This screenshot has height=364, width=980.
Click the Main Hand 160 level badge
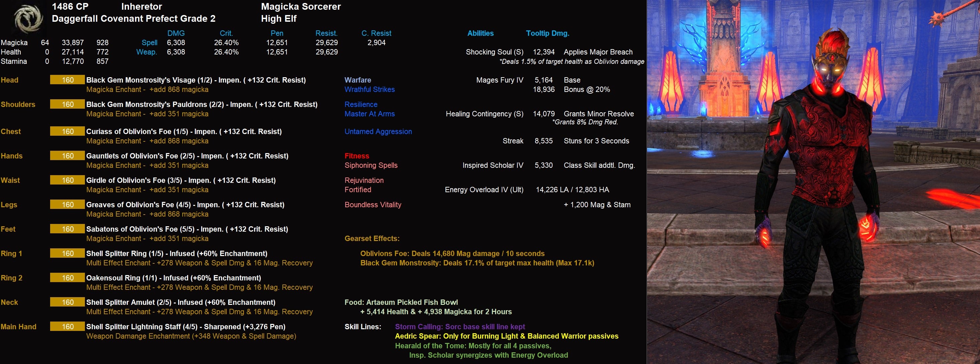67,327
